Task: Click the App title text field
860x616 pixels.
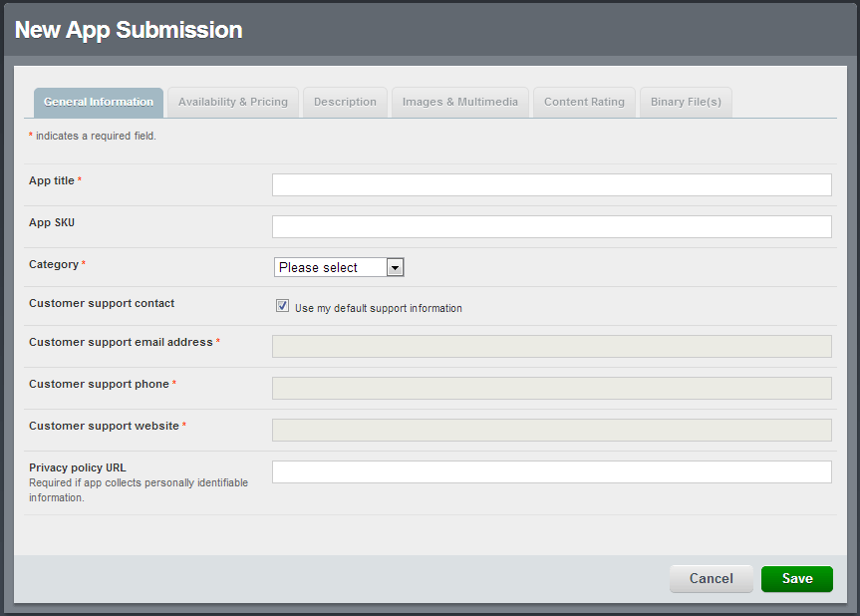Action: coord(551,185)
